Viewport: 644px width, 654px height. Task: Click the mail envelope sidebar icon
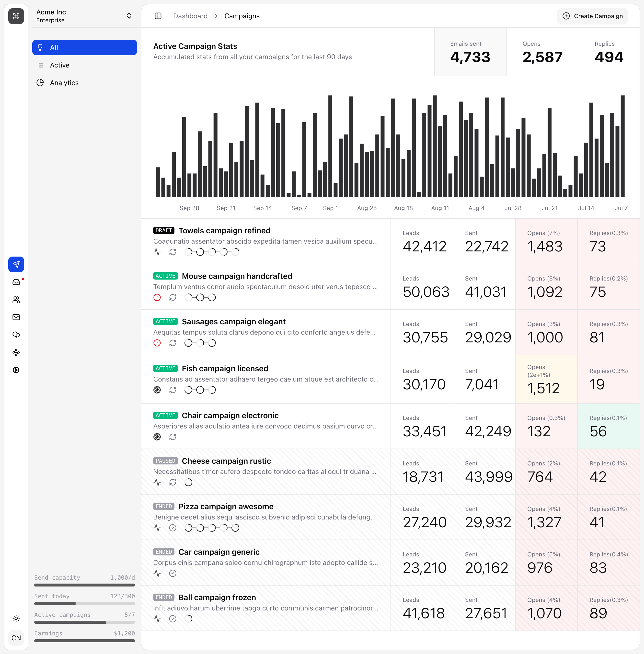[16, 317]
